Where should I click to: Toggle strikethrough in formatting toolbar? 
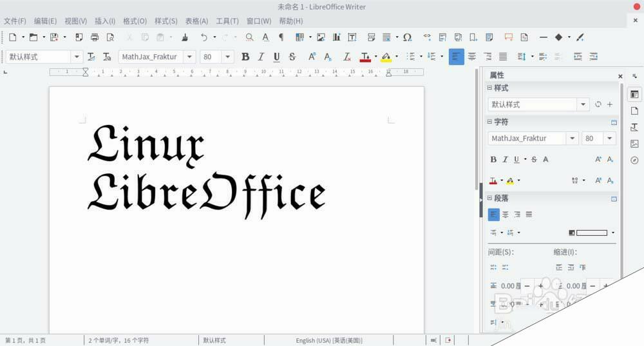[x=292, y=57]
